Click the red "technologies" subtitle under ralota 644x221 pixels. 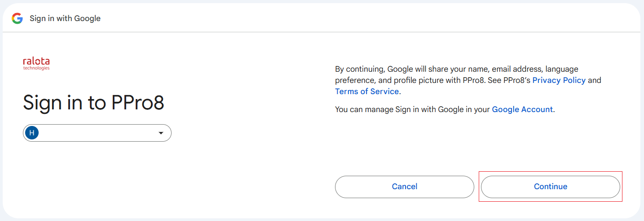pyautogui.click(x=36, y=68)
